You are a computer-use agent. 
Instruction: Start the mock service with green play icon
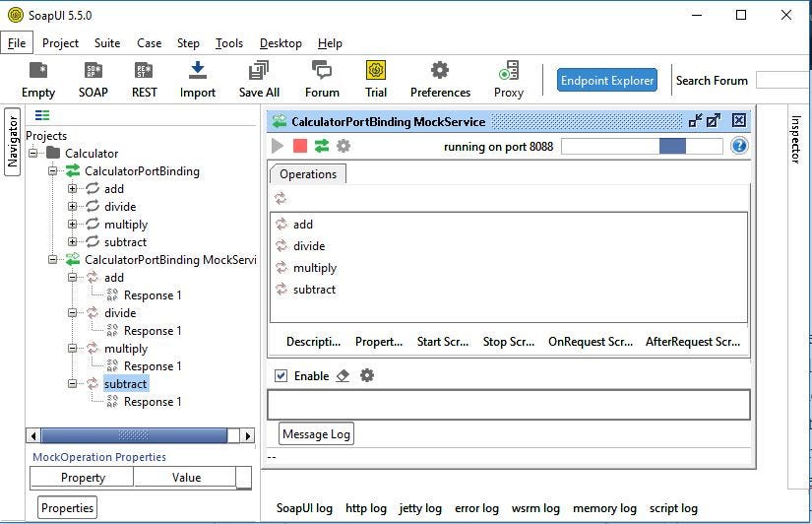point(278,146)
